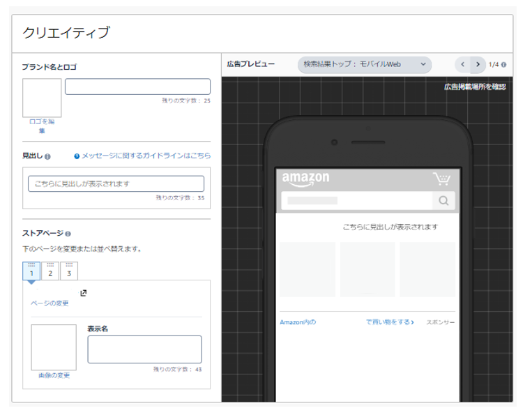Click the 表示名 display name input field

click(x=144, y=349)
